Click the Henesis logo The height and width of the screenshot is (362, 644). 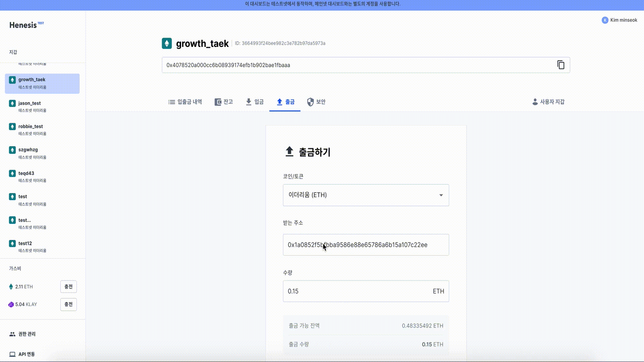tap(26, 25)
